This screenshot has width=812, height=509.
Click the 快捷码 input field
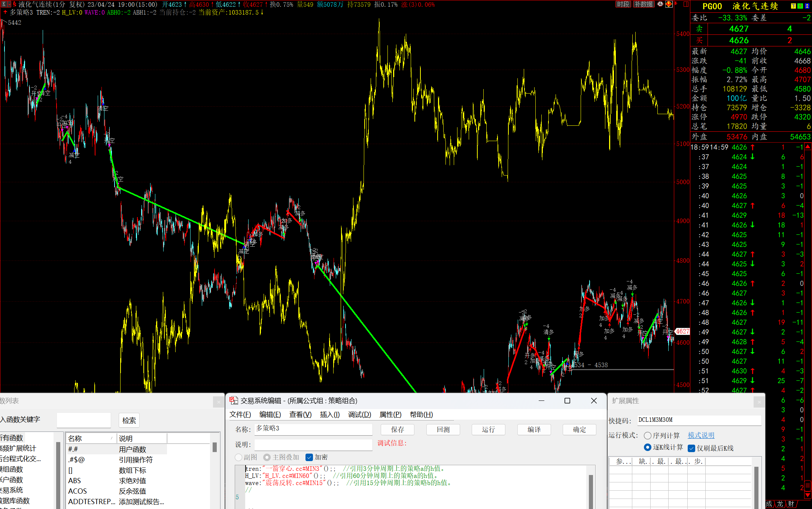coord(699,420)
